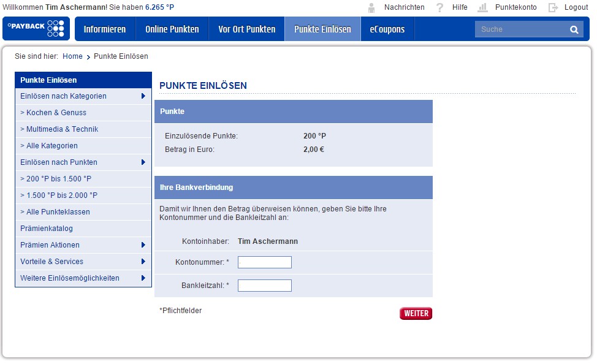This screenshot has height=364, width=597.
Task: Click in the Suche search box
Action: coord(520,29)
